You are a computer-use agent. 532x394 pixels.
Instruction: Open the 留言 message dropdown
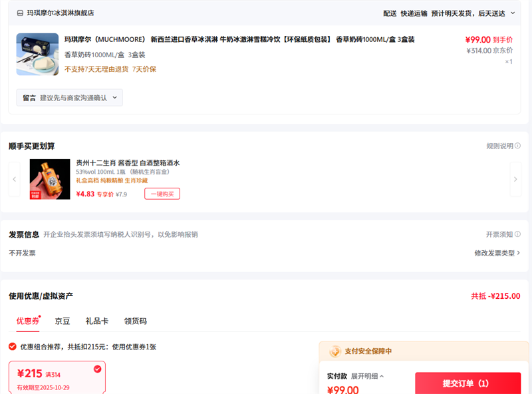[x=70, y=98]
